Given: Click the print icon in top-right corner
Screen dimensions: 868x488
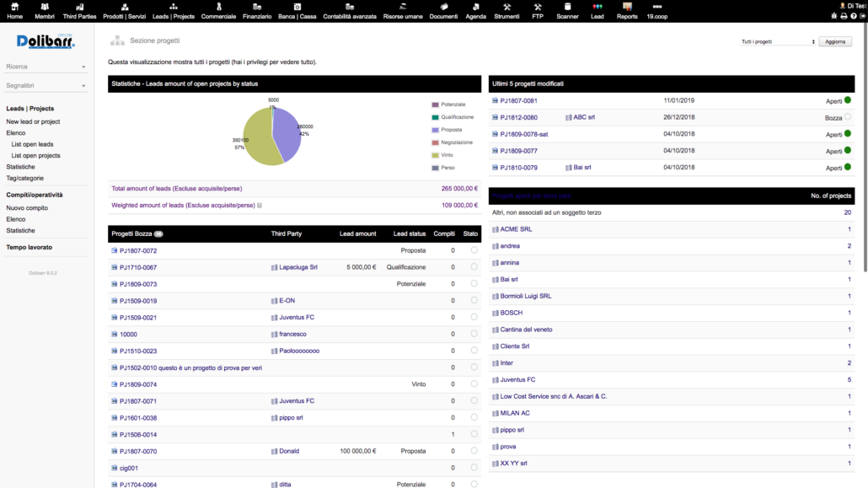Looking at the screenshot, I should point(844,16).
